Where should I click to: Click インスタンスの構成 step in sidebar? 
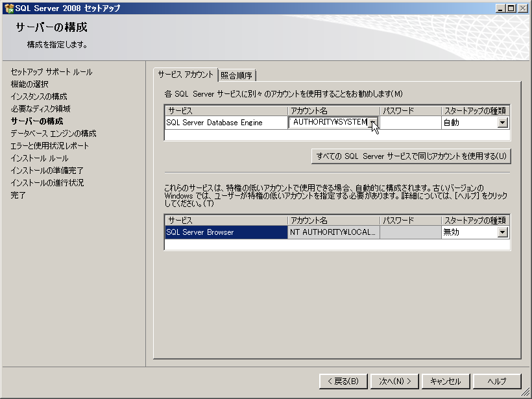[x=39, y=97]
